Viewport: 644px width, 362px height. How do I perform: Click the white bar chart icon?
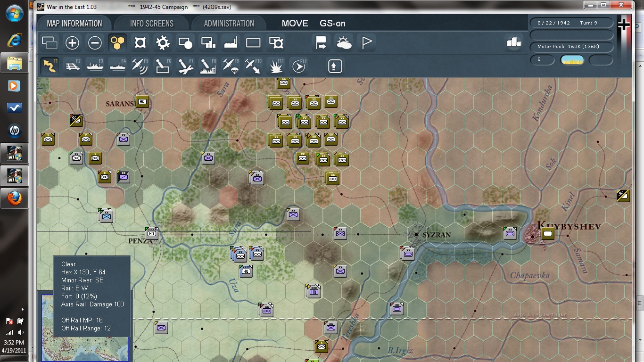tap(514, 42)
